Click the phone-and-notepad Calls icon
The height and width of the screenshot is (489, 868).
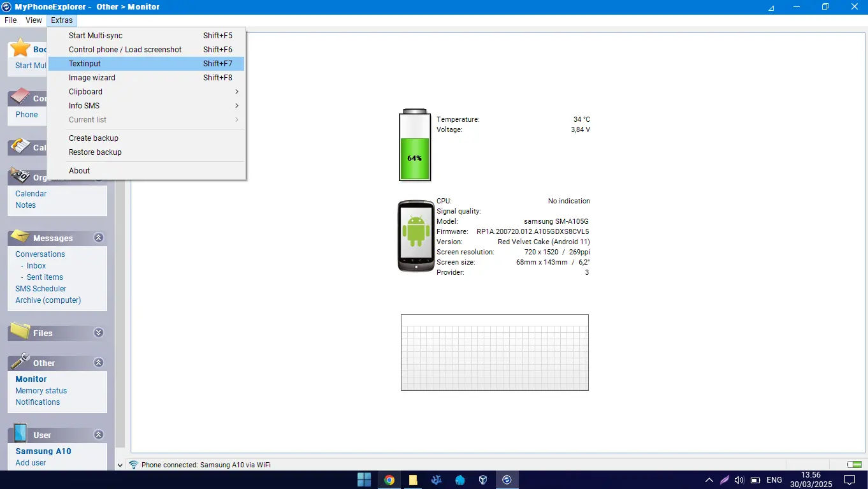pyautogui.click(x=20, y=146)
